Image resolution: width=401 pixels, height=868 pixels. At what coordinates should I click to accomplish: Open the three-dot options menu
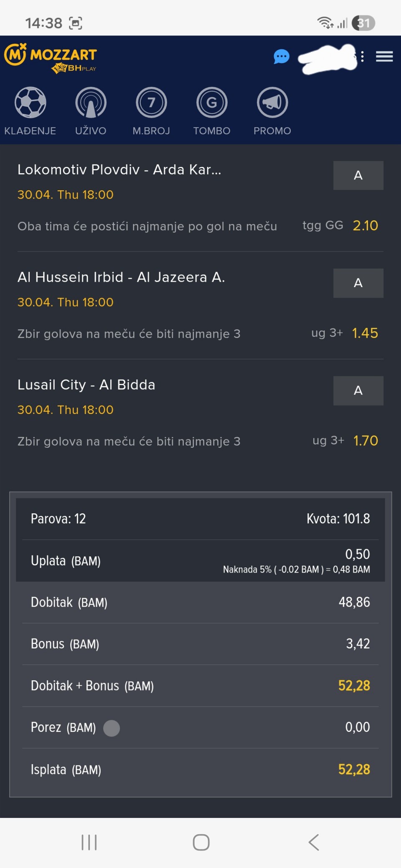pos(362,56)
